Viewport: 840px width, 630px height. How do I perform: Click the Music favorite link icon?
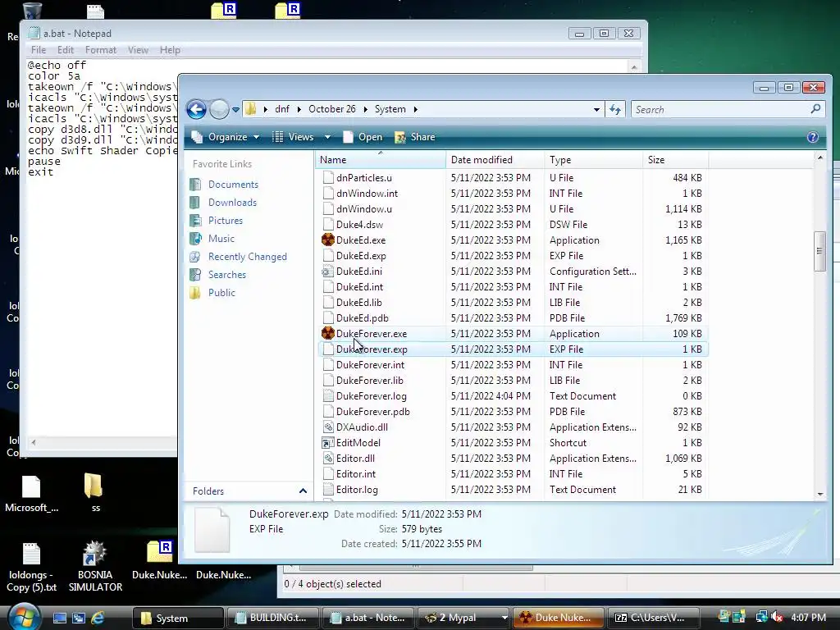click(x=195, y=239)
